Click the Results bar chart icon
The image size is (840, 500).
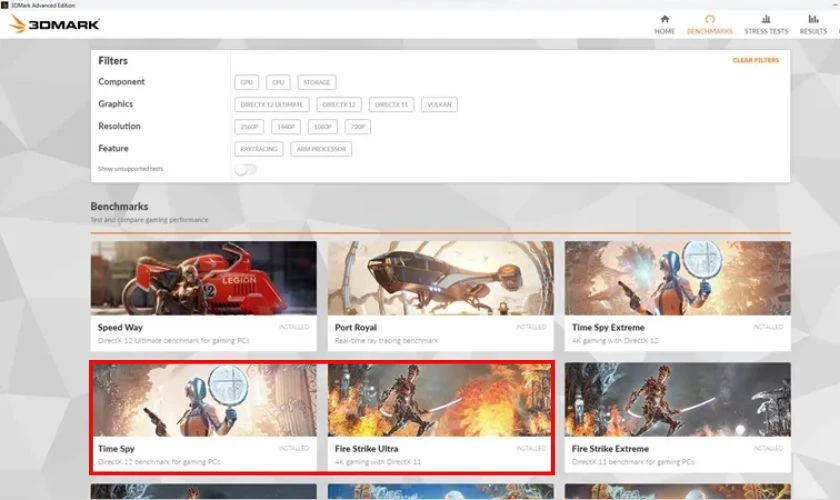[x=813, y=19]
